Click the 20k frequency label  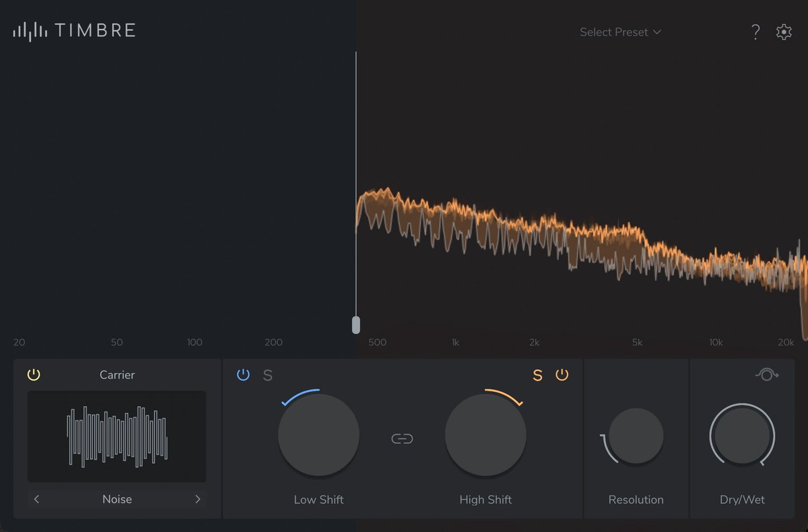tap(786, 342)
